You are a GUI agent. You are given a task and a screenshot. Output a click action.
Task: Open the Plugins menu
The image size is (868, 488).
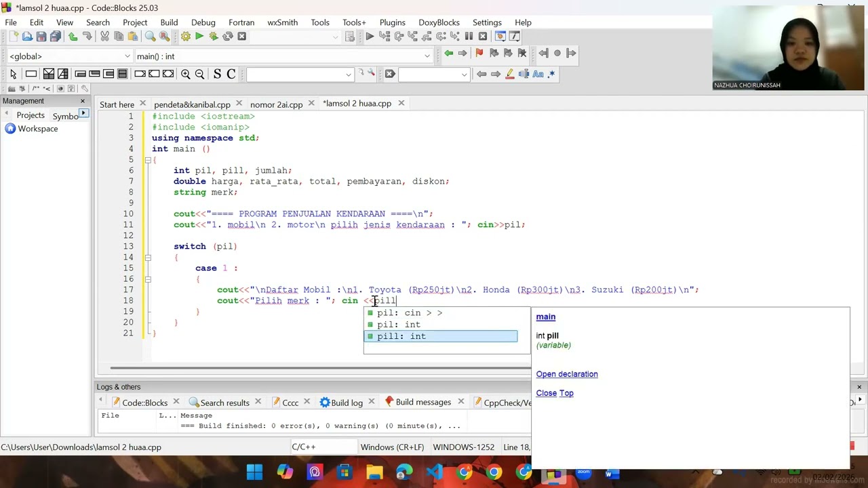point(392,22)
